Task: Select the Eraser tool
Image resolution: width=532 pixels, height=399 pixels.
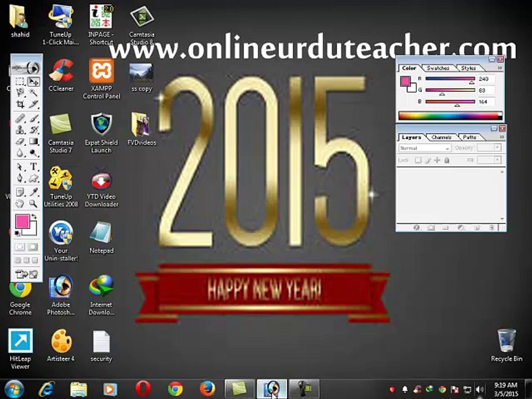Action: (x=20, y=141)
